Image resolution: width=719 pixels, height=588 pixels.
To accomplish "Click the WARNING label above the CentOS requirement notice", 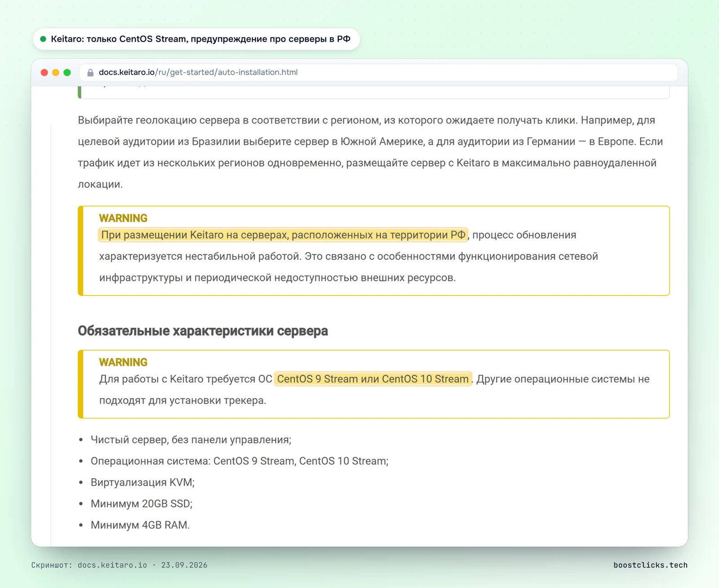I will click(x=123, y=362).
